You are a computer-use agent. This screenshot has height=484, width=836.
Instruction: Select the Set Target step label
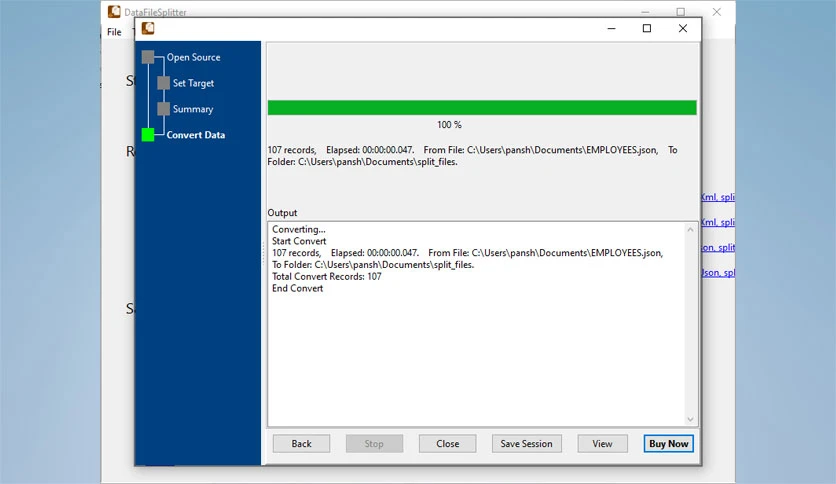tap(193, 83)
